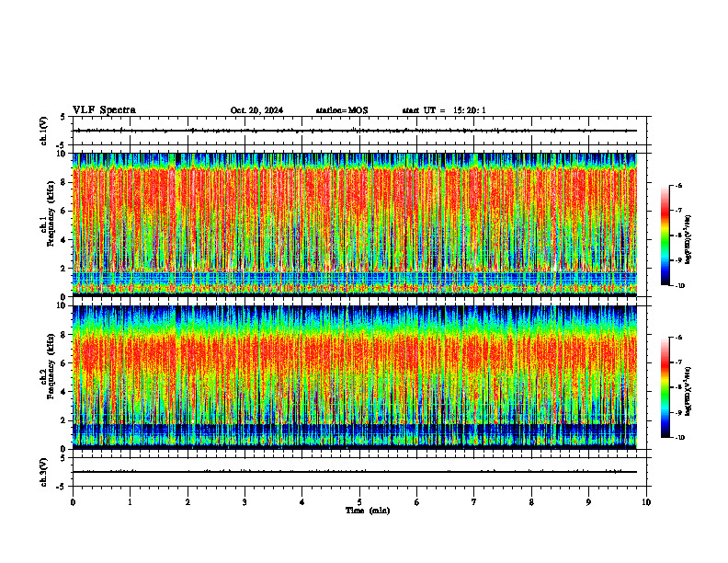Click the "7" tick on the time axis

[474, 502]
